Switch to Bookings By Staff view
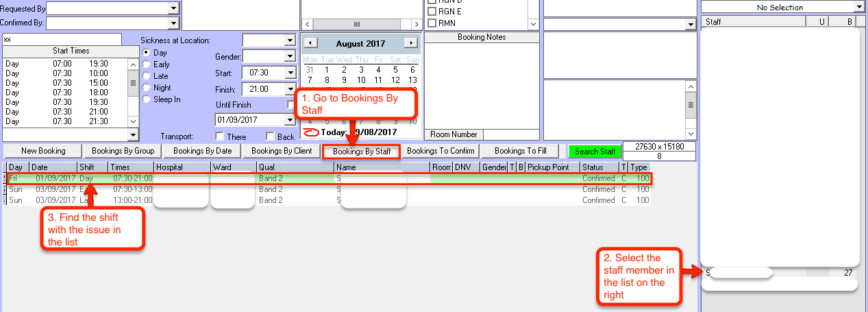 pos(361,151)
